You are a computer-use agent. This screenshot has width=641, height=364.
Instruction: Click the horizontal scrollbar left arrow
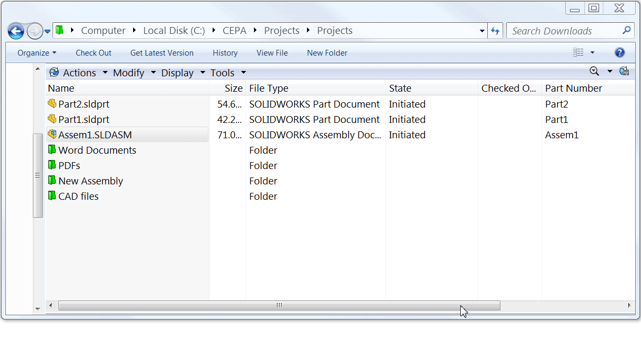(51, 305)
